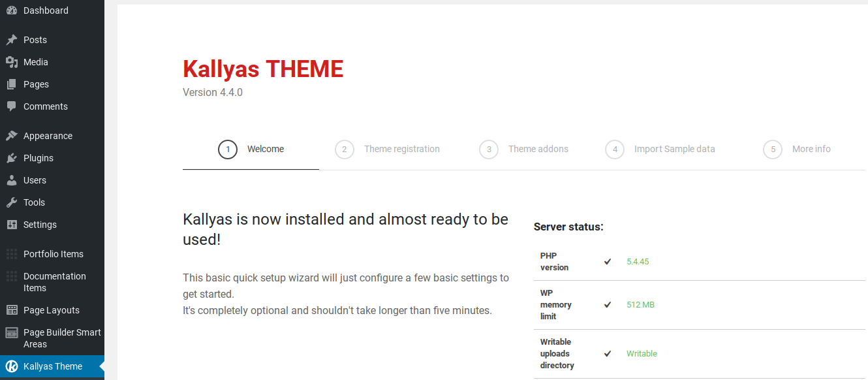Click the Pages icon in sidebar
This screenshot has width=868, height=380.
point(12,84)
